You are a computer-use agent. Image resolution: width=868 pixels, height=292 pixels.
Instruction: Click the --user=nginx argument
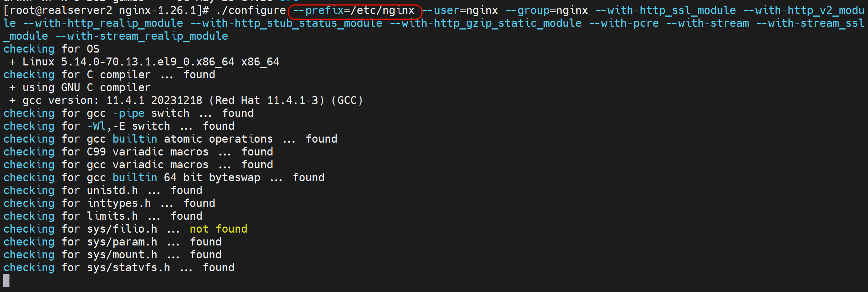[460, 11]
